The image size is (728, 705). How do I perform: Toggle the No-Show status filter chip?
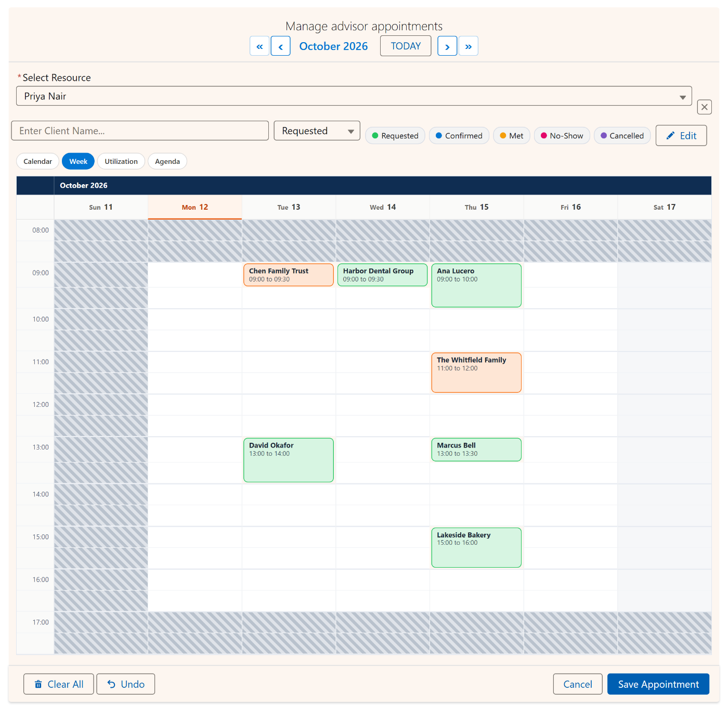pos(562,136)
